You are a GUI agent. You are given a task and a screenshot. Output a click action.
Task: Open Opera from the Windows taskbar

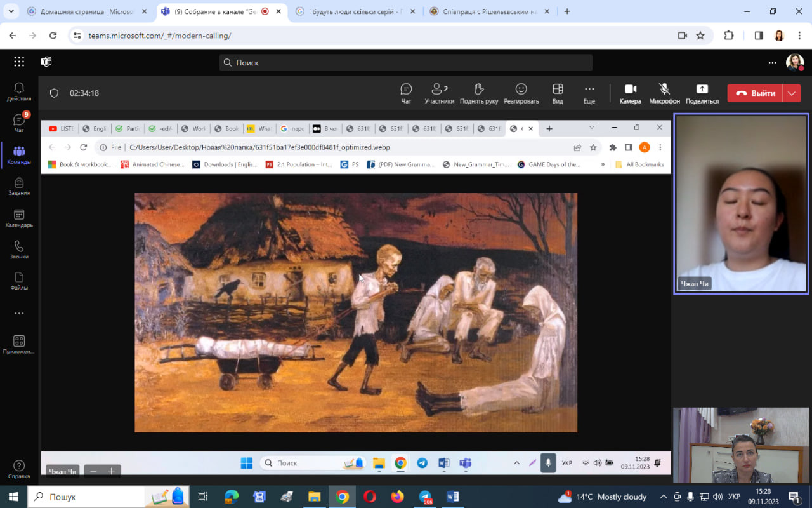(x=369, y=497)
